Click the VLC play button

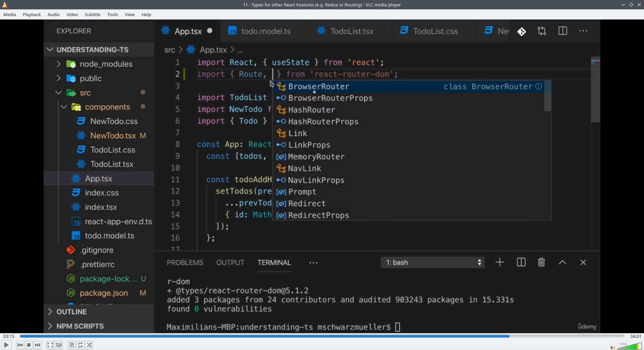point(6,345)
